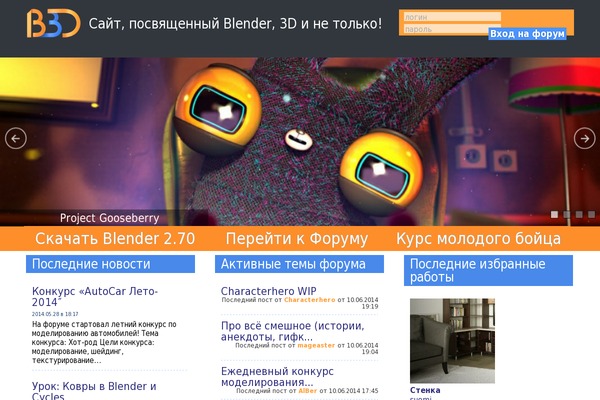Viewport: 600px width, 400px height.
Task: Click the Project Gooseberry banner image
Action: pos(300,142)
